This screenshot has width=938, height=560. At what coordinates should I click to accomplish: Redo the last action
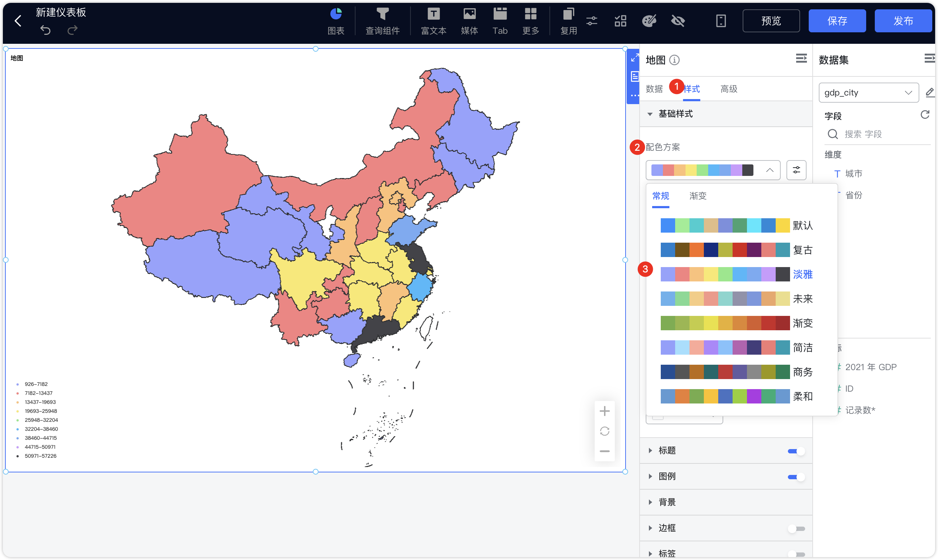73,30
